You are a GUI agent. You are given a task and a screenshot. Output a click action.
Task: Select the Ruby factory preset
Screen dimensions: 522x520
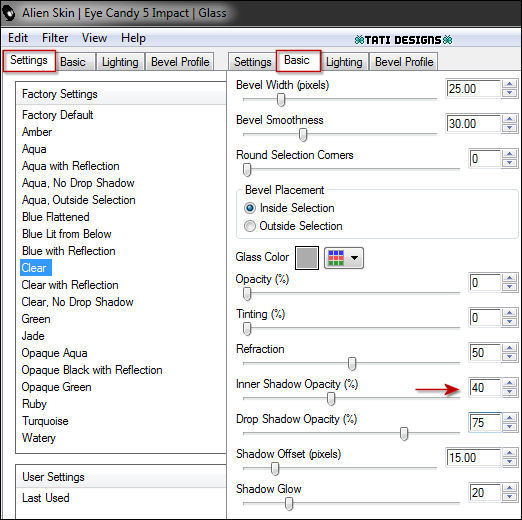point(34,404)
